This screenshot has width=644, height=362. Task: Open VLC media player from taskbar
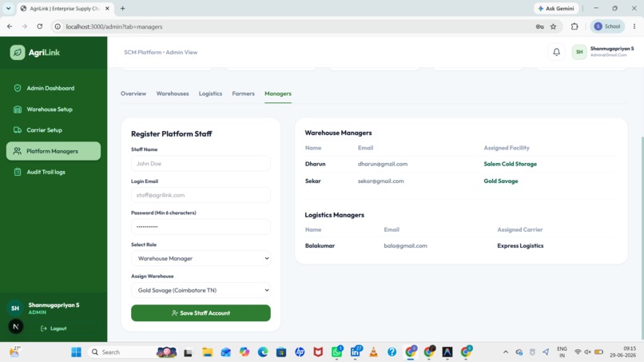373,352
